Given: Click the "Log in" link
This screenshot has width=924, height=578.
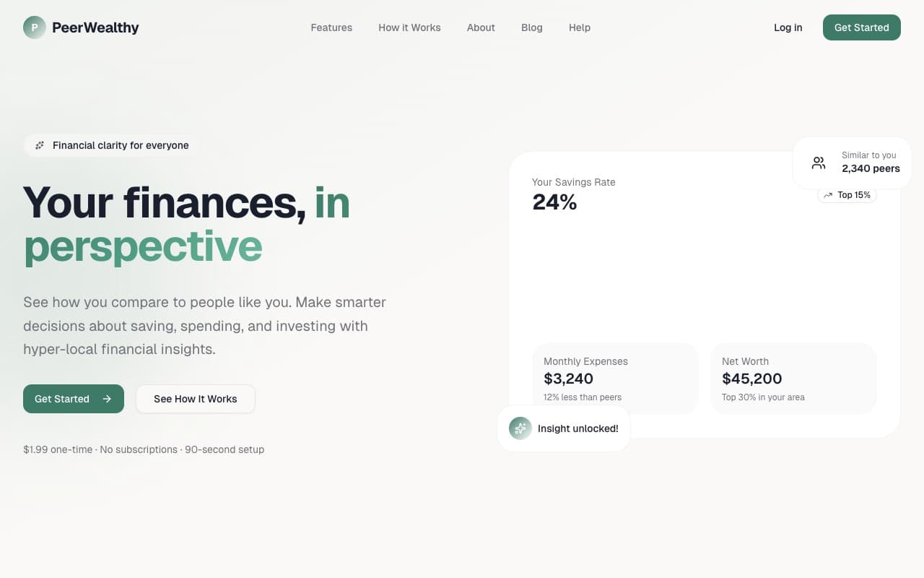Looking at the screenshot, I should click(788, 27).
